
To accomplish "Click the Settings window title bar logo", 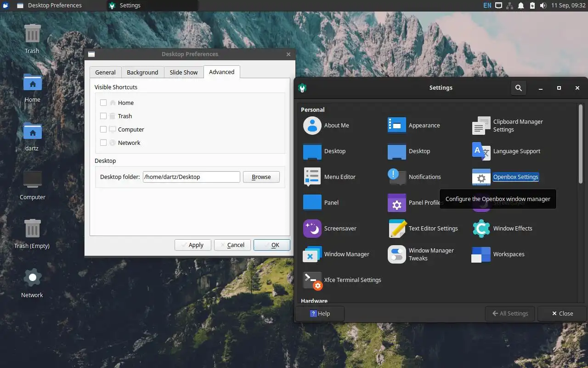I will 302,88.
